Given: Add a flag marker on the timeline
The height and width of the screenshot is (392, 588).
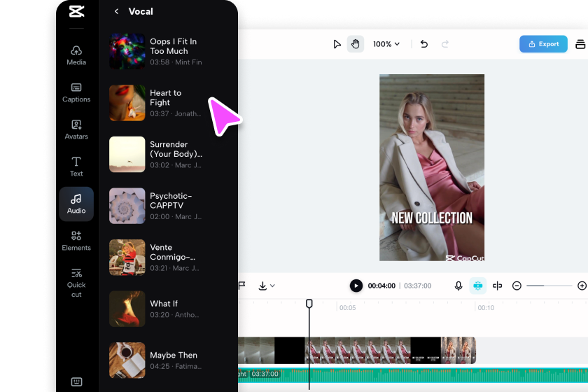Looking at the screenshot, I should pos(242,286).
